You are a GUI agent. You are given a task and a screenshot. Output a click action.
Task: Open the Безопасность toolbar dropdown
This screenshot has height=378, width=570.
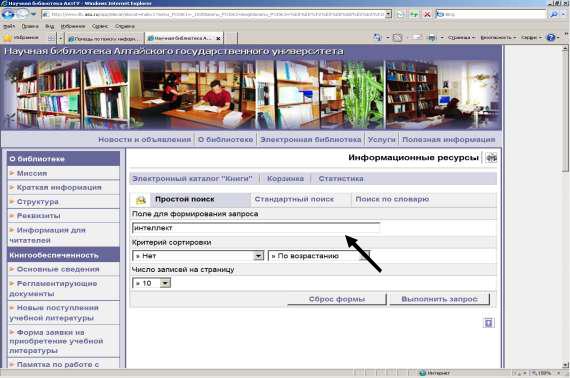click(x=498, y=37)
